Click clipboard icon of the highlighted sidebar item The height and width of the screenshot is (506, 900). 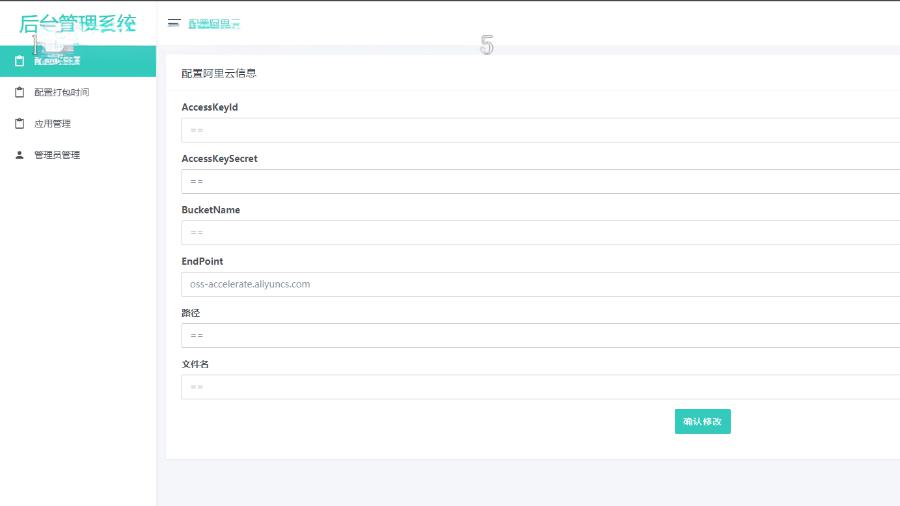[20, 61]
